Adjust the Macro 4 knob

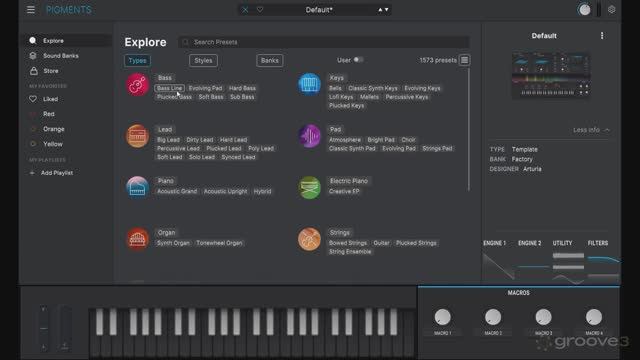[594, 317]
